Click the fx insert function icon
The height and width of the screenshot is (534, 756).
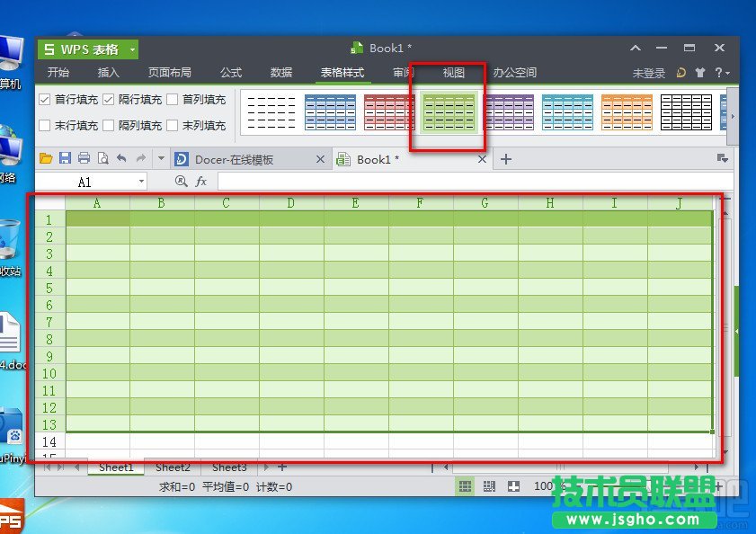click(200, 182)
